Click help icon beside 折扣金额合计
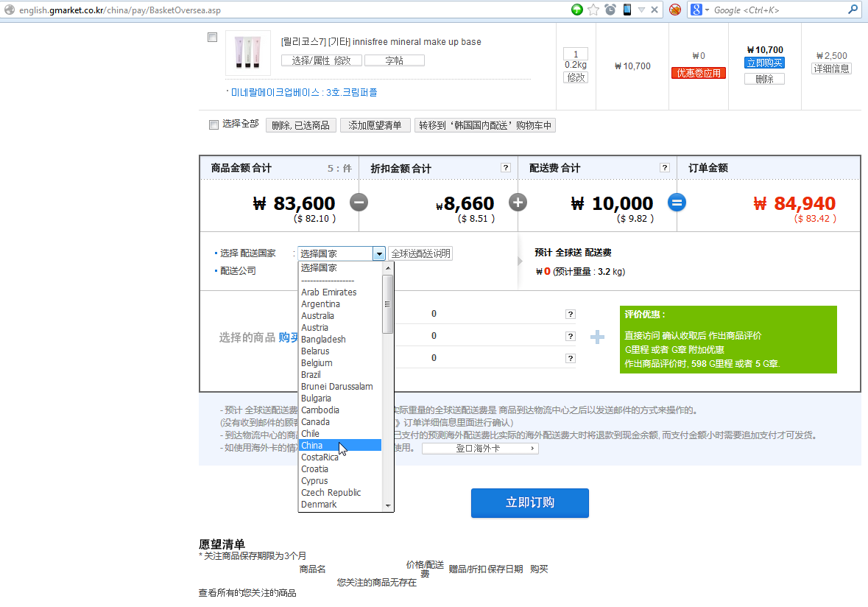 pyautogui.click(x=505, y=167)
